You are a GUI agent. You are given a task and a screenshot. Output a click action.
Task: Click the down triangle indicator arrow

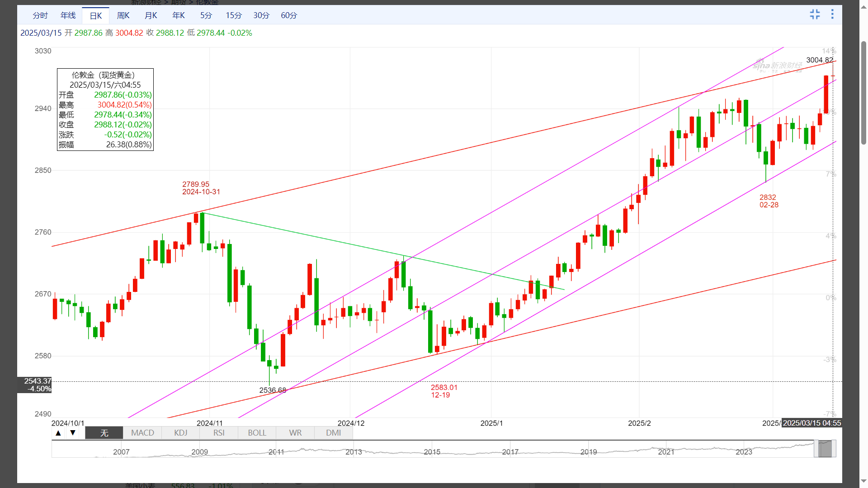73,433
